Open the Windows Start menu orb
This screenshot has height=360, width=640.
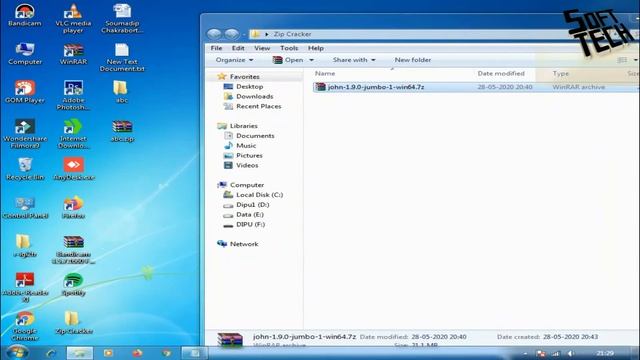pos(17,352)
